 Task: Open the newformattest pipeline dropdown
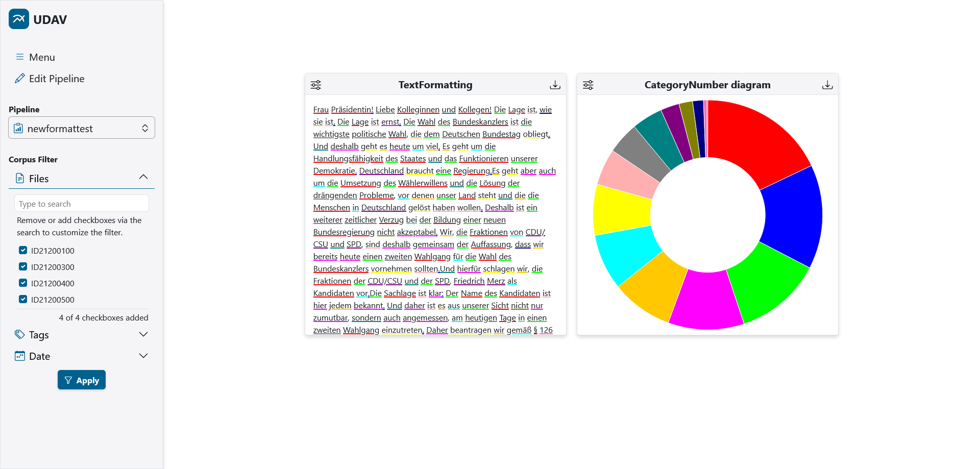click(x=82, y=128)
